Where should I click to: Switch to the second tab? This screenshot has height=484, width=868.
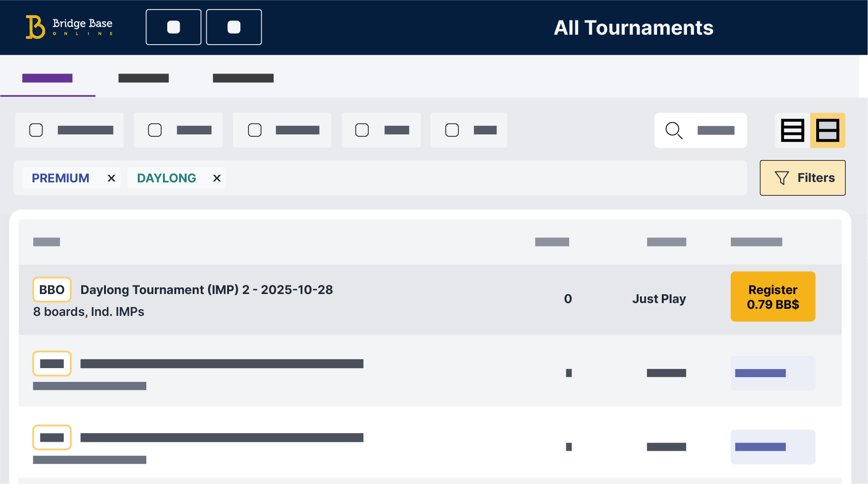click(143, 78)
